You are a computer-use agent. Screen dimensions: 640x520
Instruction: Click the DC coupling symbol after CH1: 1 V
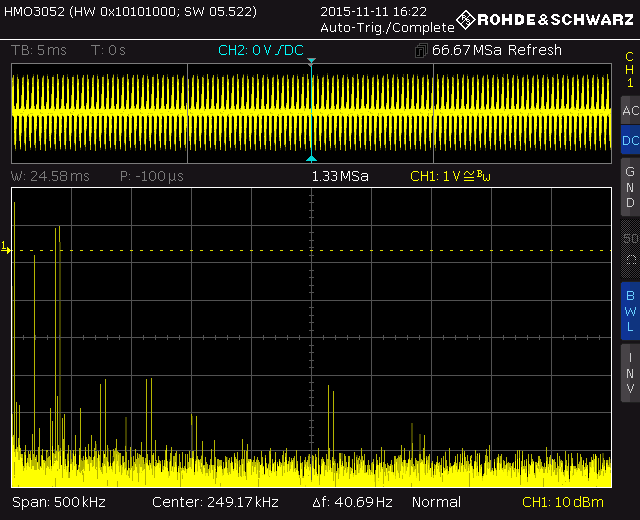[470, 176]
